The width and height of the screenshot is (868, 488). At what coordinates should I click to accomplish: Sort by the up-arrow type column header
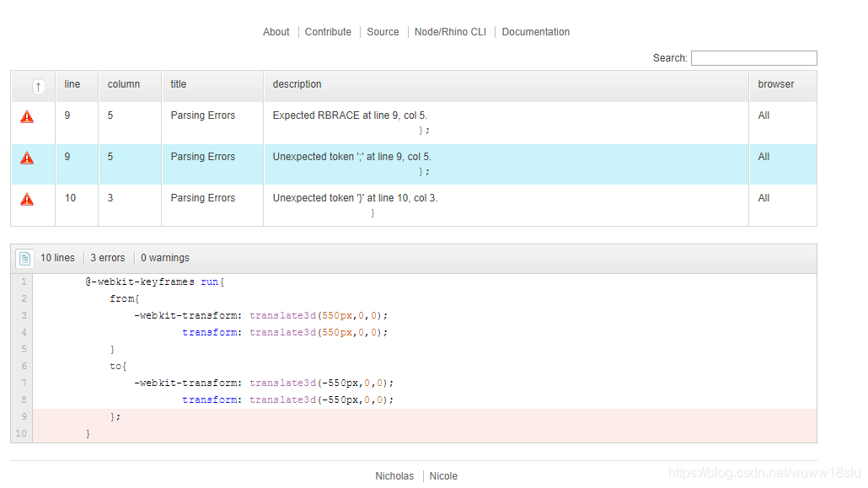(38, 87)
